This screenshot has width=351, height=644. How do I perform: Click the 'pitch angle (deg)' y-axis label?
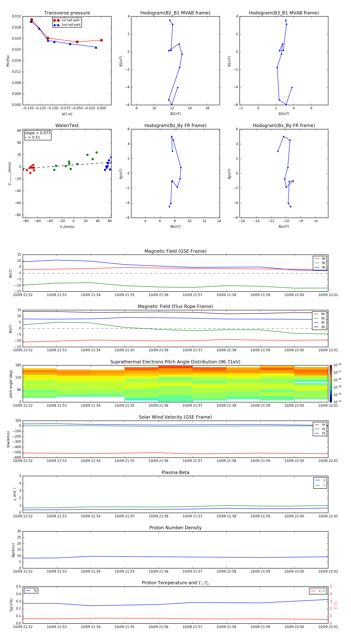point(11,384)
